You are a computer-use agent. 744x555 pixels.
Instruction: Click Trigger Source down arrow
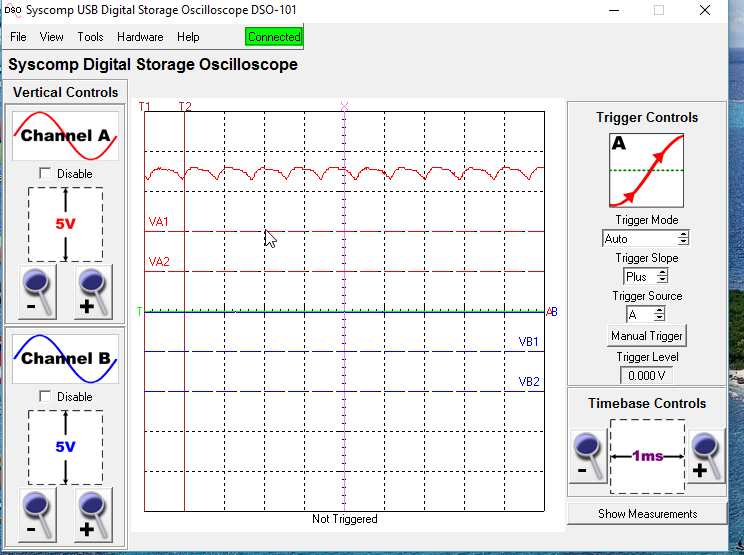[x=659, y=318]
